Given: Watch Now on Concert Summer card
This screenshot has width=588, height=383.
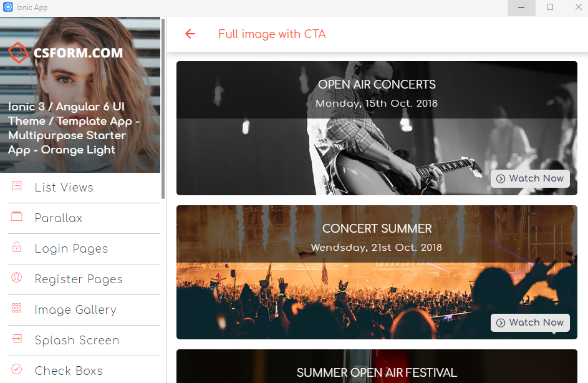Looking at the screenshot, I should point(530,322).
